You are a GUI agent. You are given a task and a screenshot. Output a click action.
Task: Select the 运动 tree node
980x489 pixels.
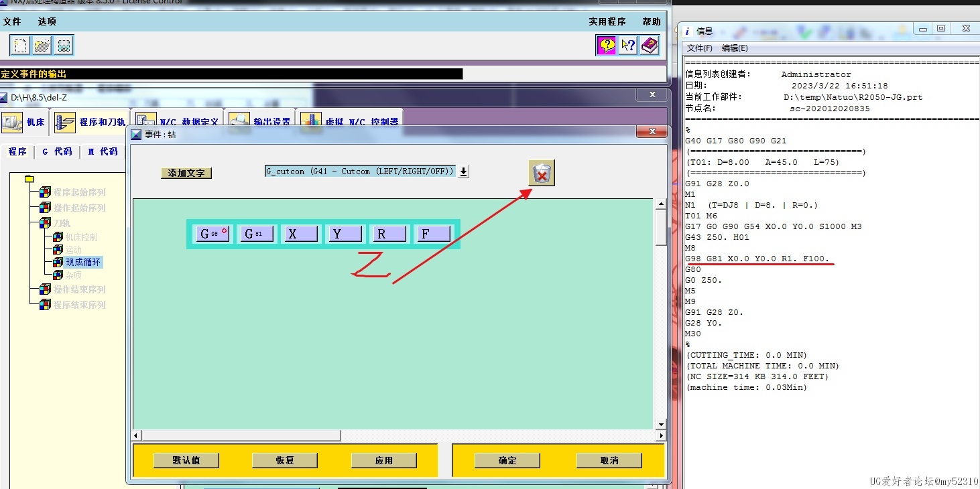(73, 250)
